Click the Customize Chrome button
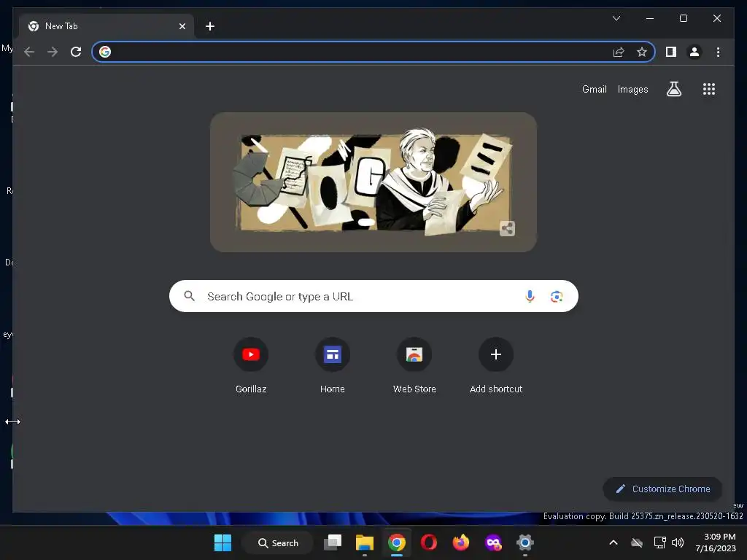747x560 pixels. (662, 489)
